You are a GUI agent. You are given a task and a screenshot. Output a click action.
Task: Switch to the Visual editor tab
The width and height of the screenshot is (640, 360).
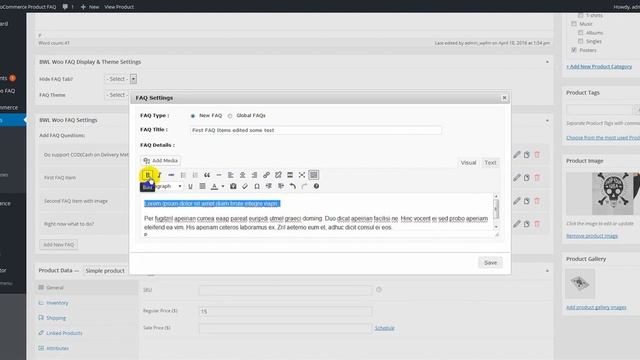[x=468, y=162]
